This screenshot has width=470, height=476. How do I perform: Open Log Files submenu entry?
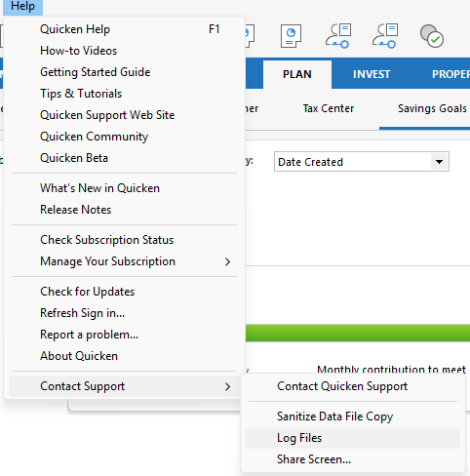coord(353,438)
